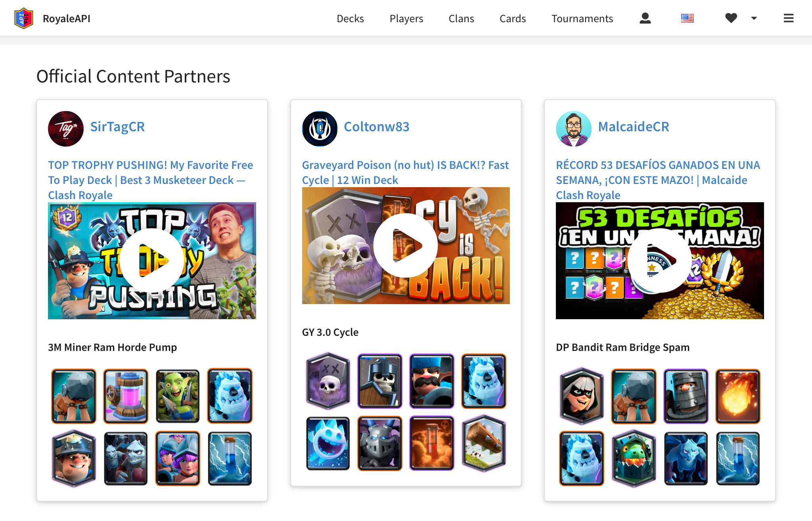
Task: Open Coltonw83 channel link
Action: pos(376,127)
